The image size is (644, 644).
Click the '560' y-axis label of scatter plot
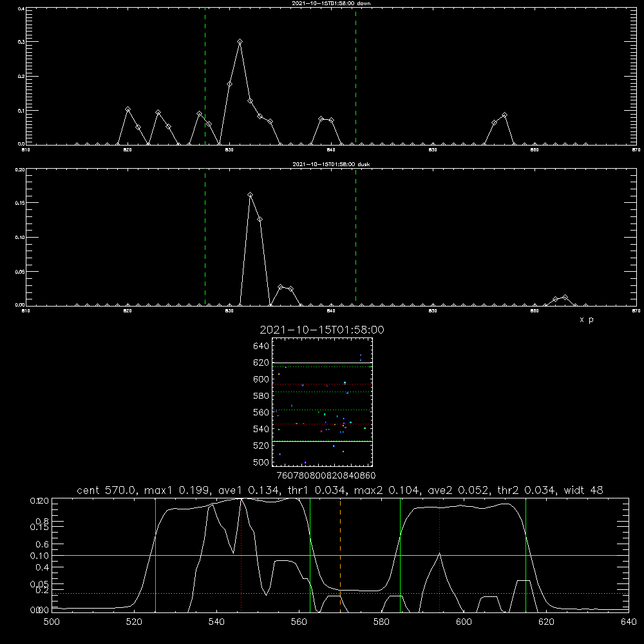pos(261,412)
